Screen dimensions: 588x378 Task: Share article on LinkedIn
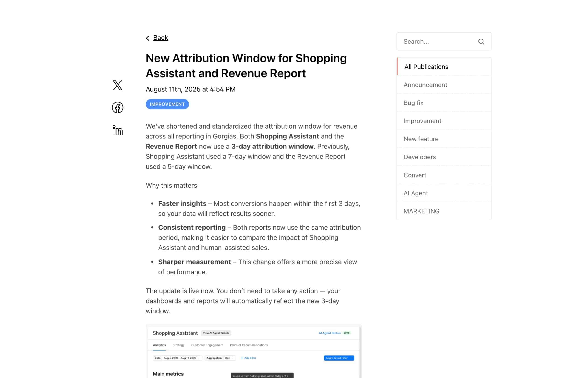[117, 130]
